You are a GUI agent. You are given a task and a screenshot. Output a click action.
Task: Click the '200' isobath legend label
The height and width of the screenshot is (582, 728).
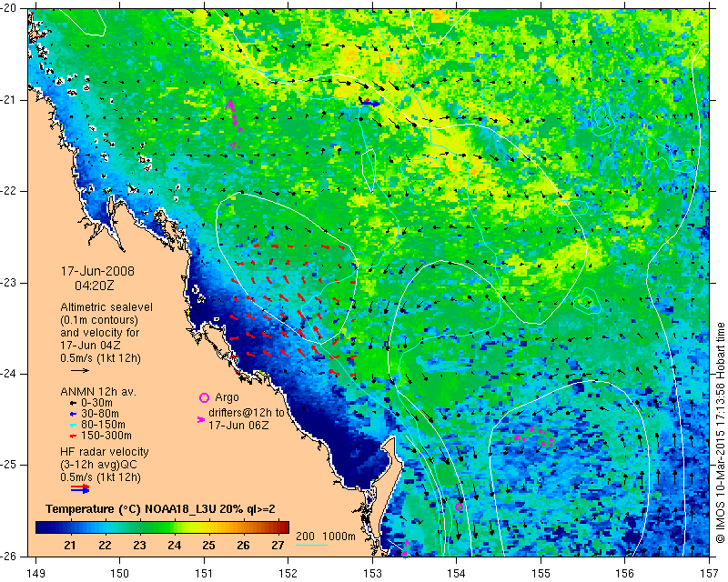305,537
